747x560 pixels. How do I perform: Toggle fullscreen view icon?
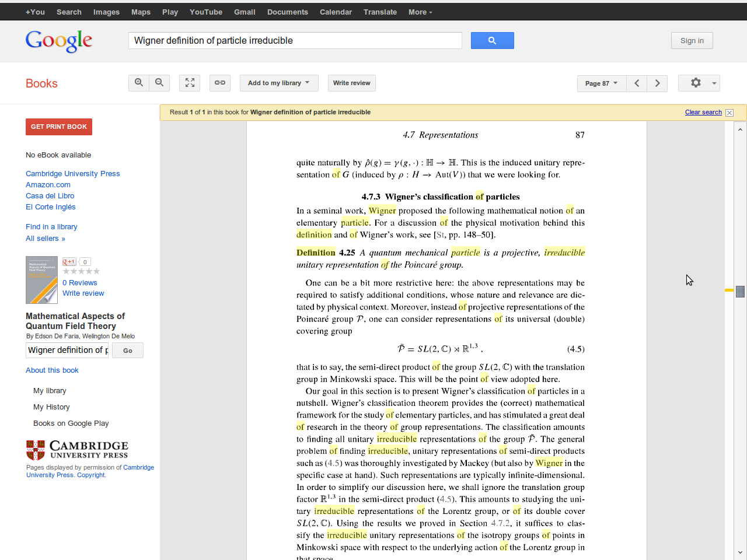coord(190,83)
